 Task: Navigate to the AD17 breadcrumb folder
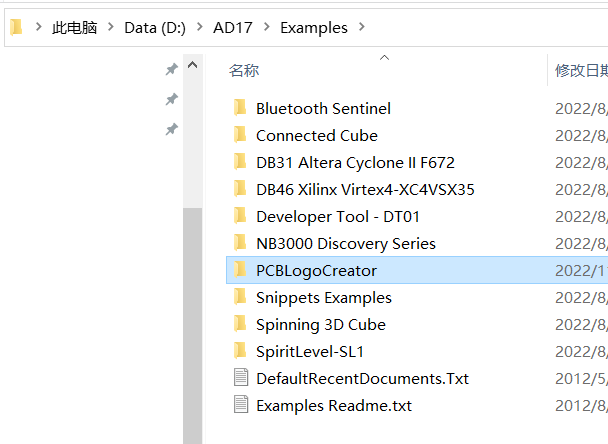click(233, 28)
